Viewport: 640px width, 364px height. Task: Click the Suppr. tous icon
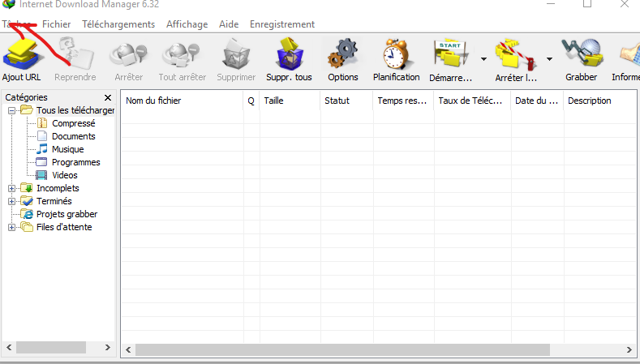(x=290, y=54)
